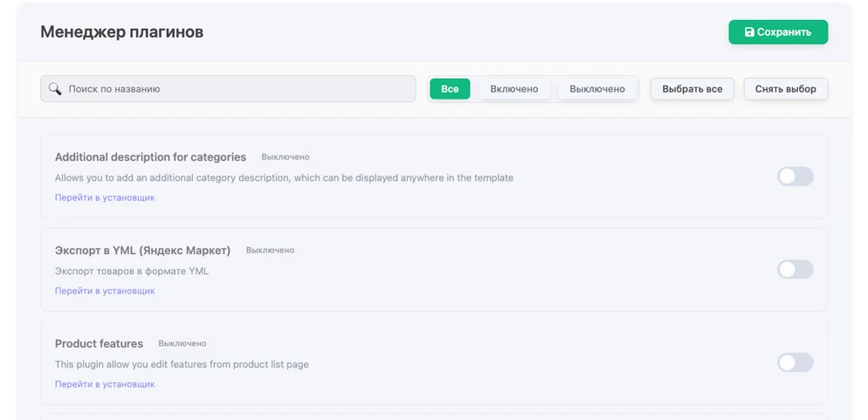Click 'Выключено' badge beside Product features
This screenshot has height=420, width=868.
point(183,344)
